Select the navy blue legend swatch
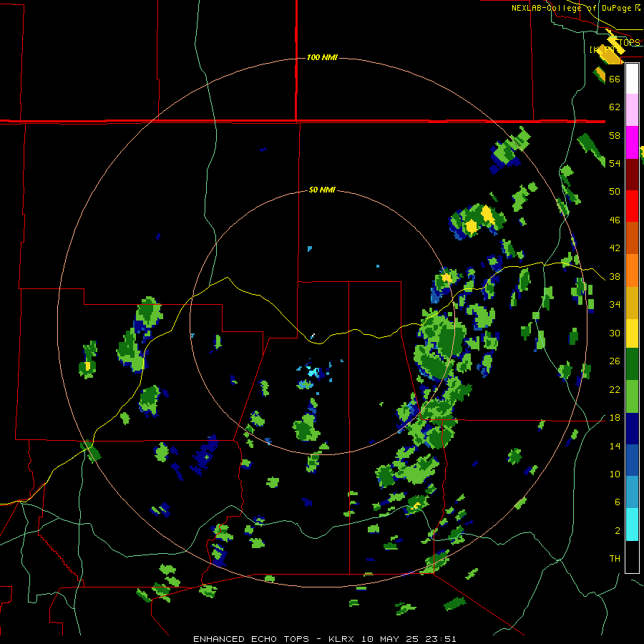 coord(632,429)
